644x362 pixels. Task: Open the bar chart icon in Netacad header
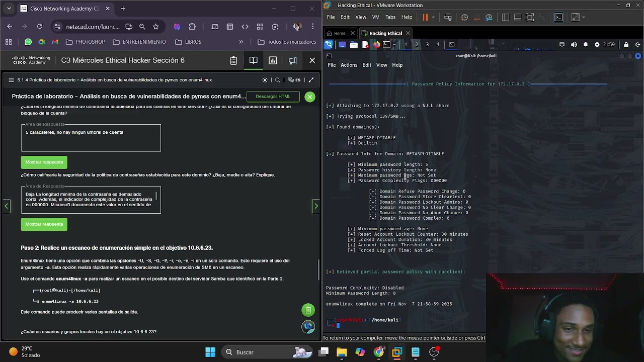point(273,60)
